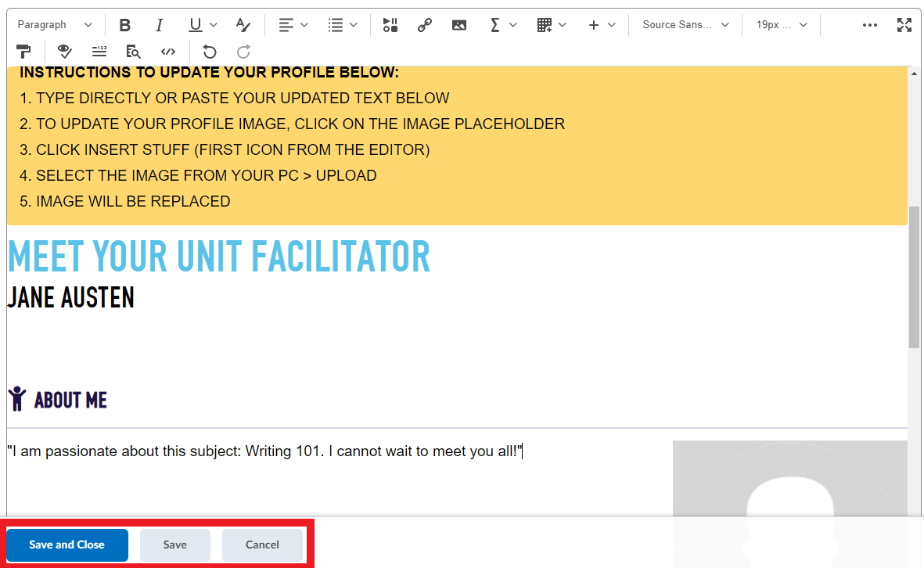The width and height of the screenshot is (924, 568).
Task: Open the plus other insert options menu
Action: pyautogui.click(x=602, y=25)
